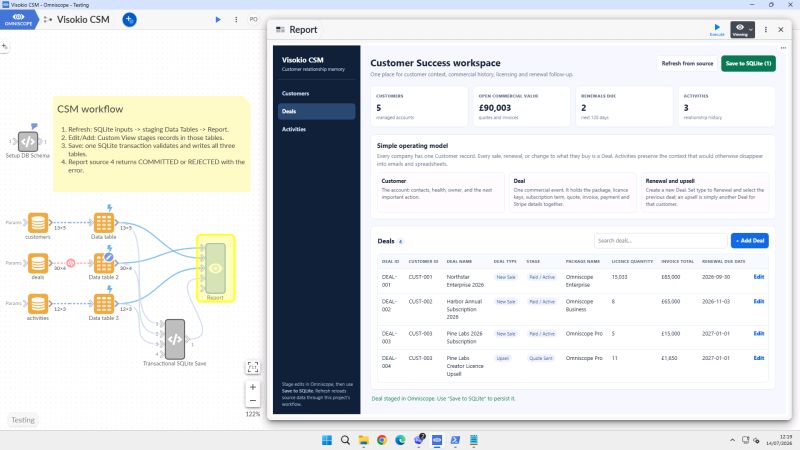Viewport: 800px width, 450px height.
Task: Show hidden system tray icons
Action: pos(732,440)
